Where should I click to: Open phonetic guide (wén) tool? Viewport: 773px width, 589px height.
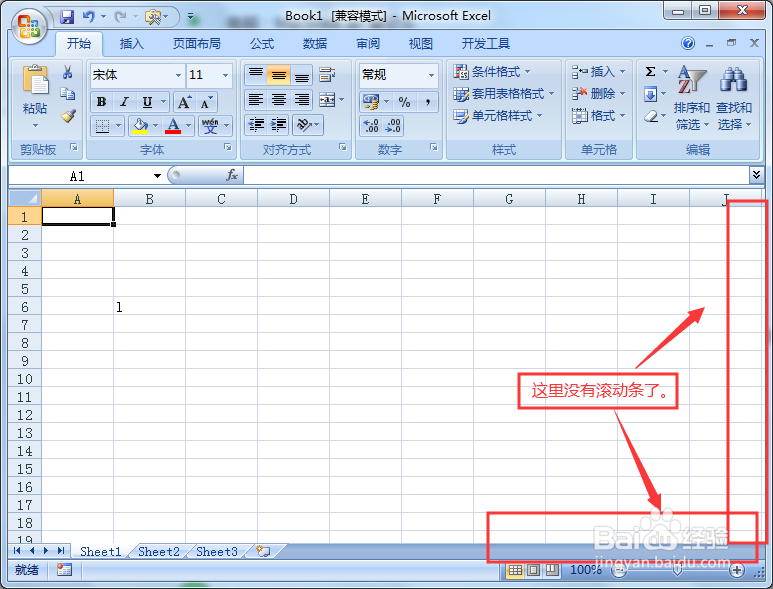[210, 126]
